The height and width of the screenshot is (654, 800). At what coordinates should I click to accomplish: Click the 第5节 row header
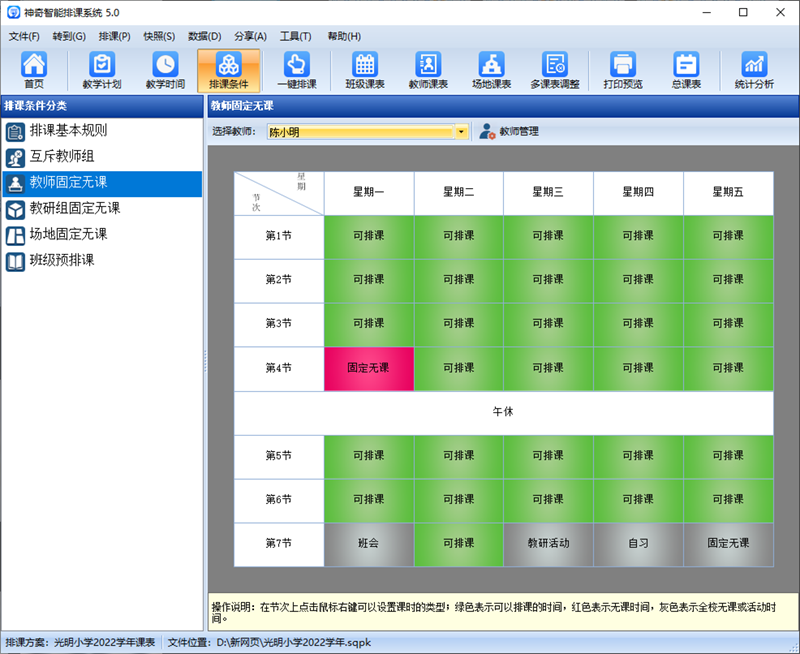(279, 457)
